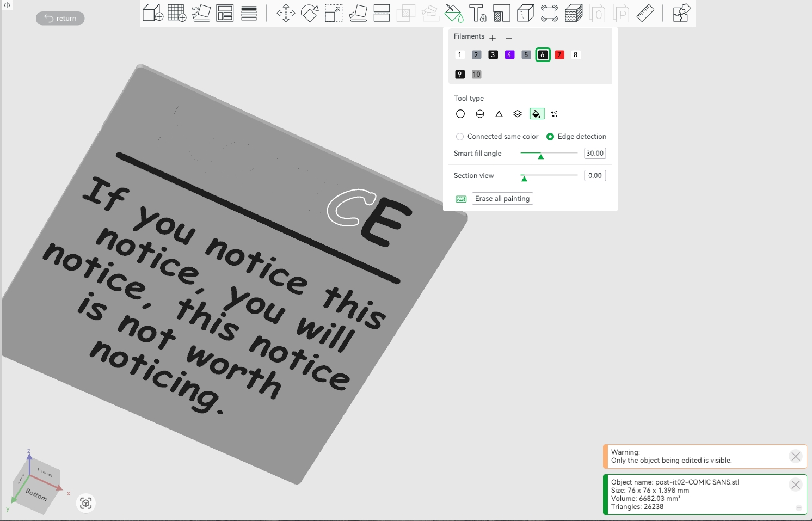Remove a filament with minus button
This screenshot has width=812, height=521.
coord(509,38)
